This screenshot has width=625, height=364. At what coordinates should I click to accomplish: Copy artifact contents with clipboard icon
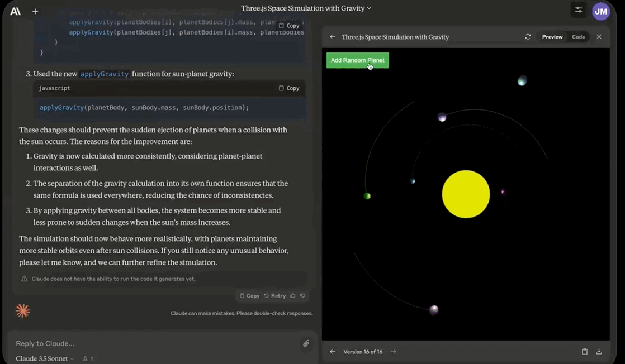pyautogui.click(x=584, y=352)
